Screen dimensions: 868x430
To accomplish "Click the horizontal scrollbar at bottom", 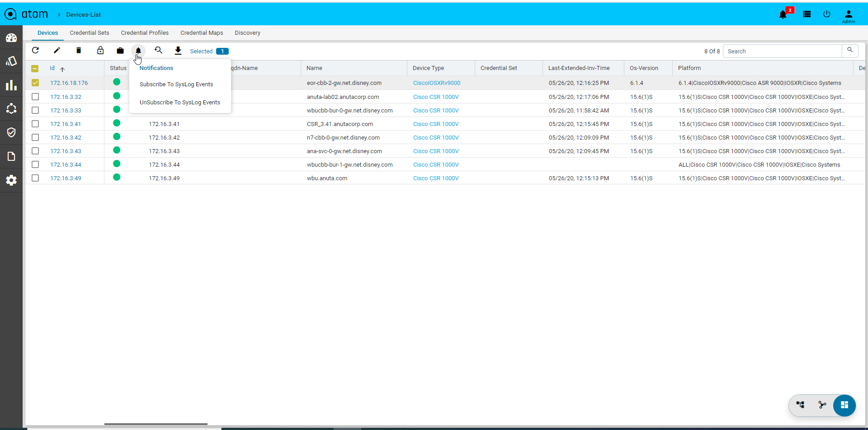I will pos(156,424).
